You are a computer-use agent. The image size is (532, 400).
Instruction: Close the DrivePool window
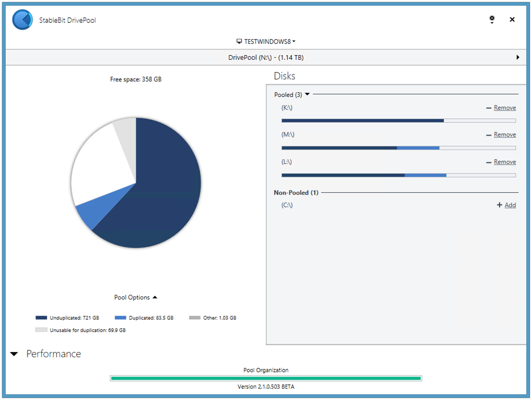(x=512, y=19)
